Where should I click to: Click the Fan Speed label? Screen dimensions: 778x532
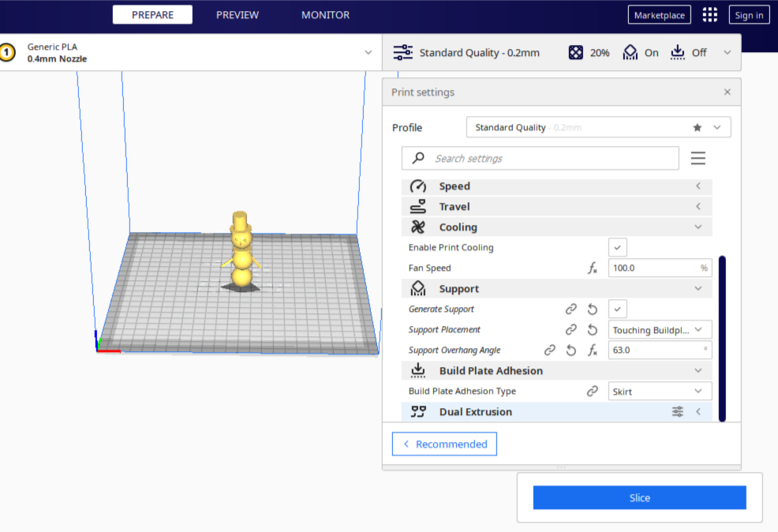[x=430, y=268]
